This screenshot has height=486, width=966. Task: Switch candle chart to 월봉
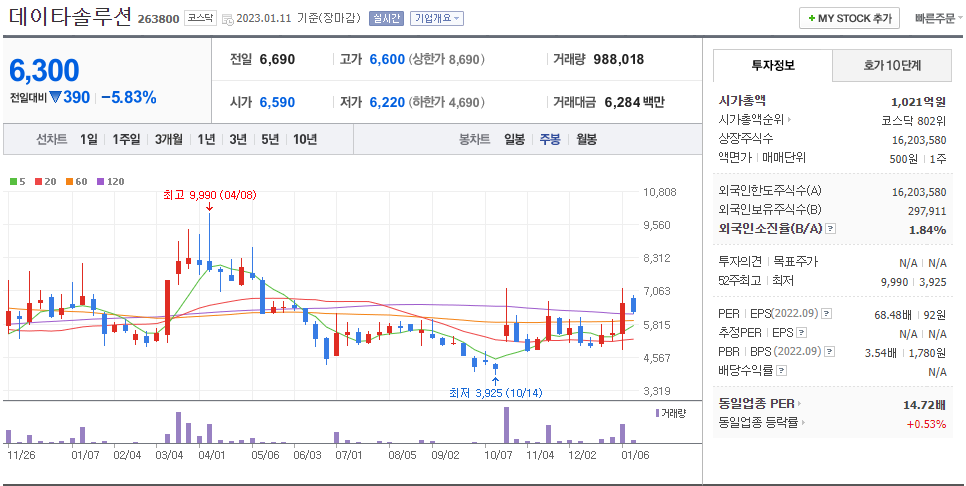586,140
